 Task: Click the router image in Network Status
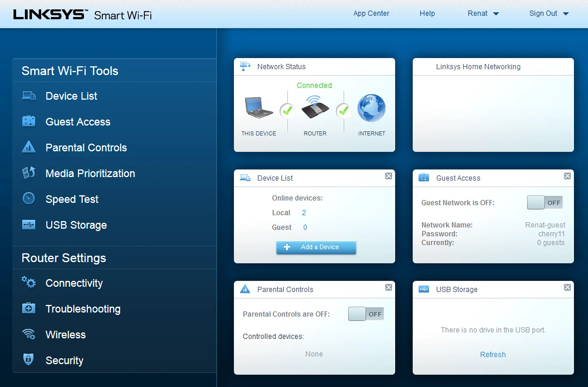pos(315,108)
